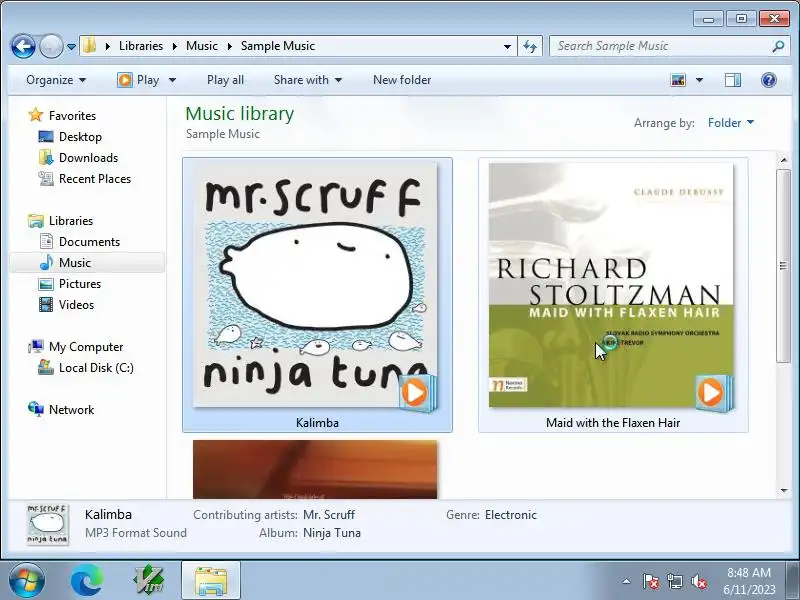Open the muted volume tray icon
Viewport: 800px width, 600px height.
(698, 581)
